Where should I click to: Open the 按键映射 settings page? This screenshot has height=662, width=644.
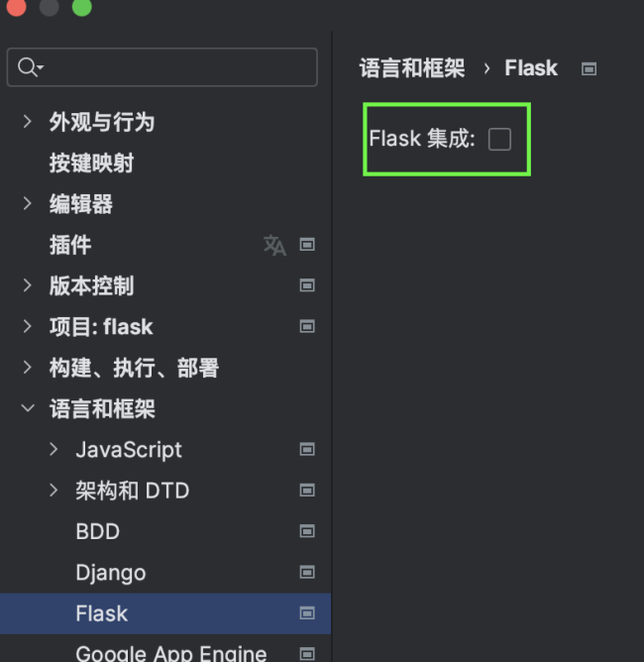[91, 164]
